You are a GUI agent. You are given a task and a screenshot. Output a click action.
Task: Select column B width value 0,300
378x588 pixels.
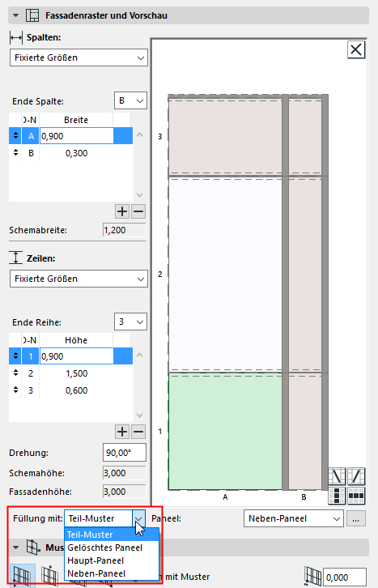[76, 153]
